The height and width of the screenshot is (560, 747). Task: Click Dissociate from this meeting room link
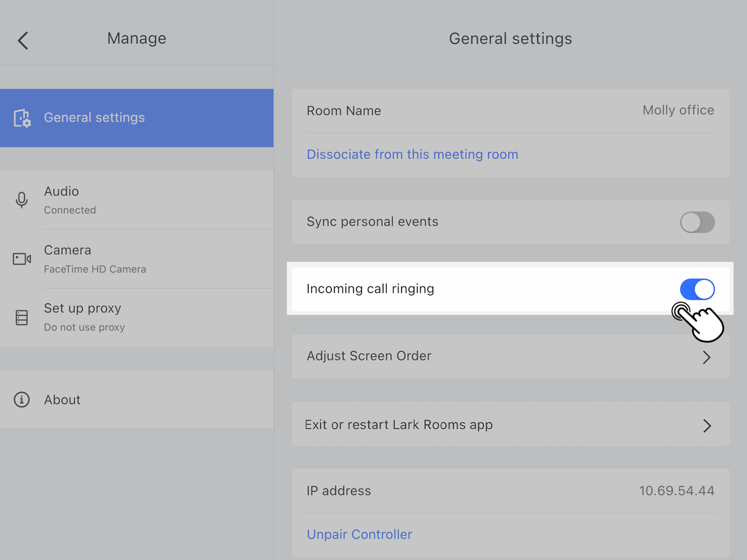point(412,155)
